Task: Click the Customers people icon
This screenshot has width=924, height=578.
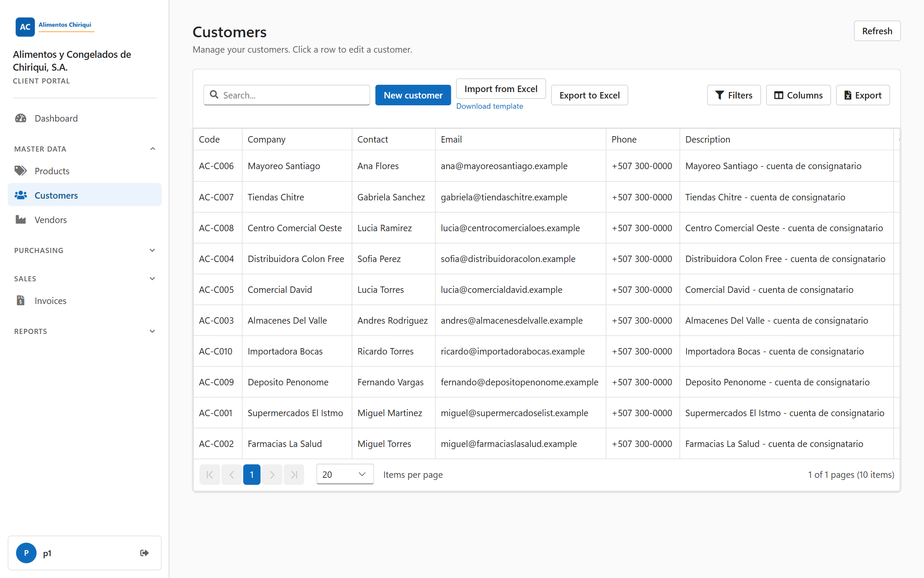Action: click(x=21, y=195)
